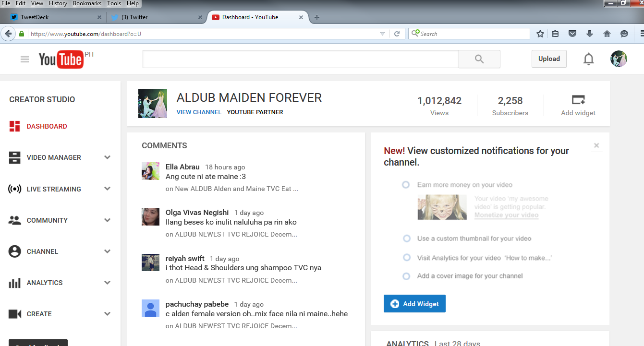The height and width of the screenshot is (346, 644).
Task: Select 'Earn more money on your video' radio
Action: pos(406,185)
